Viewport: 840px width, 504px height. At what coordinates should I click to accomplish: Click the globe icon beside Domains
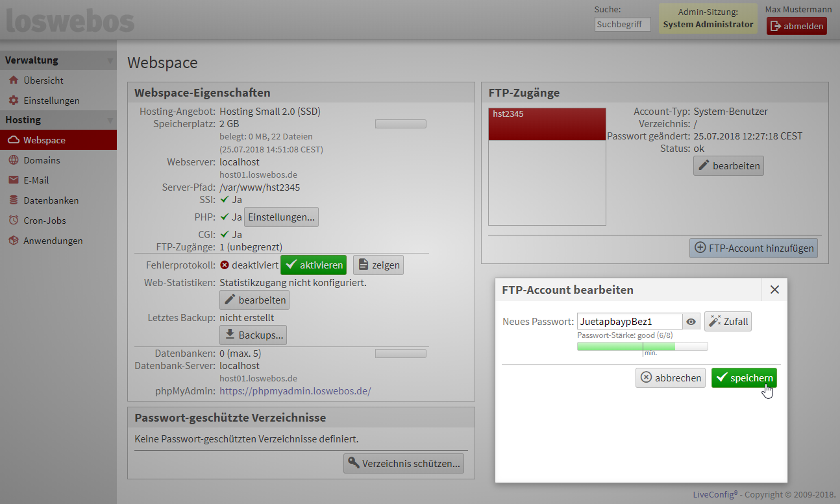point(13,160)
